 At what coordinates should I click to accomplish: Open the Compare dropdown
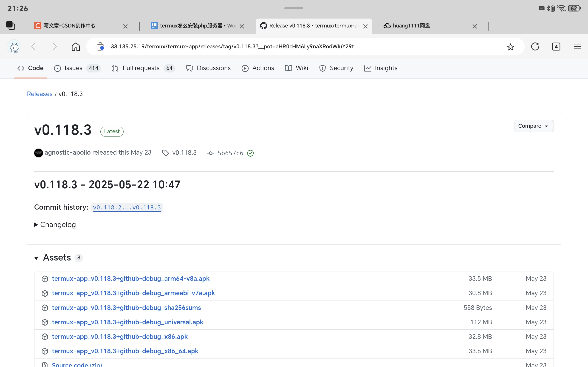click(534, 126)
